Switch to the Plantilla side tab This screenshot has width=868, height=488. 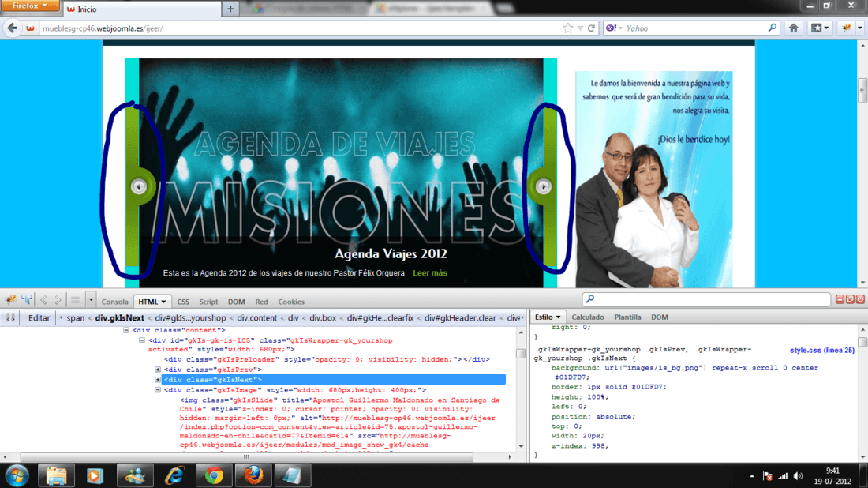coord(627,317)
